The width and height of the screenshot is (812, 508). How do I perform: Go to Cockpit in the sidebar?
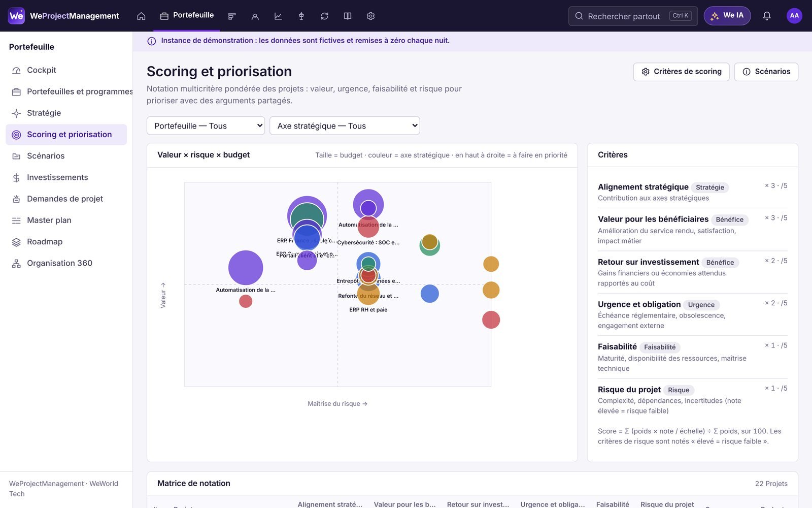point(66,70)
